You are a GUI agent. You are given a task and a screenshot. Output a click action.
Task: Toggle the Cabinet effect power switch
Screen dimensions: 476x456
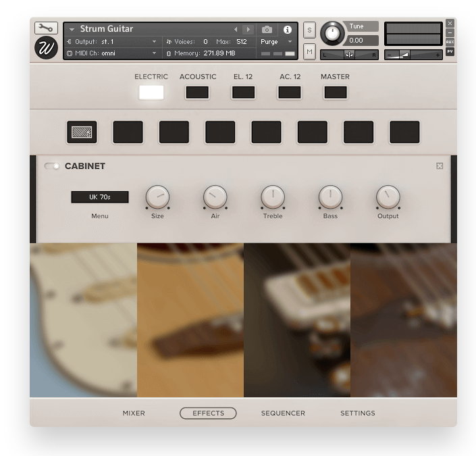click(52, 166)
